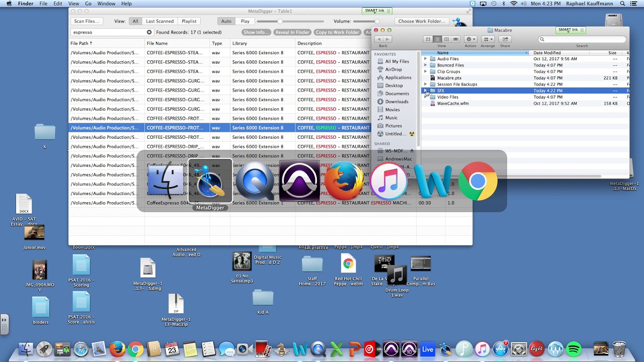Switch view filter to Playlist

click(x=189, y=21)
